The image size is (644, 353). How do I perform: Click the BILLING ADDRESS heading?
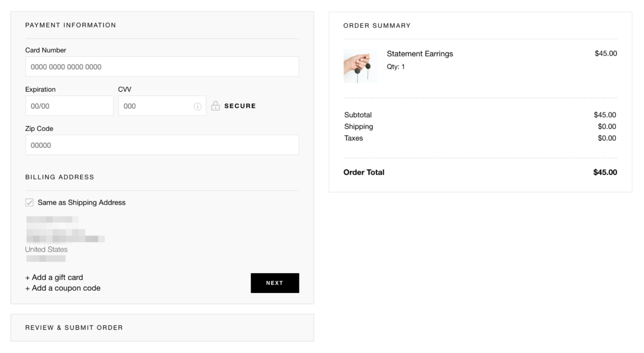click(x=59, y=177)
